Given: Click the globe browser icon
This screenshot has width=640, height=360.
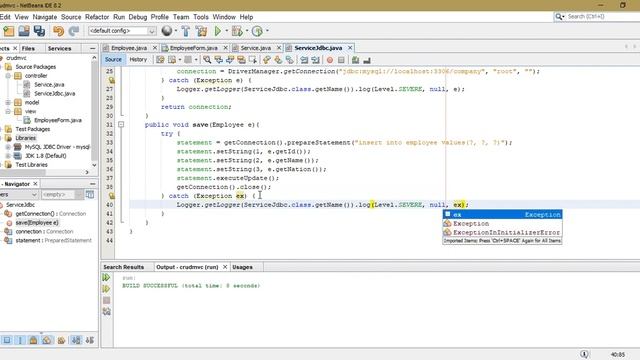Looking at the screenshot, I should coord(167,31).
